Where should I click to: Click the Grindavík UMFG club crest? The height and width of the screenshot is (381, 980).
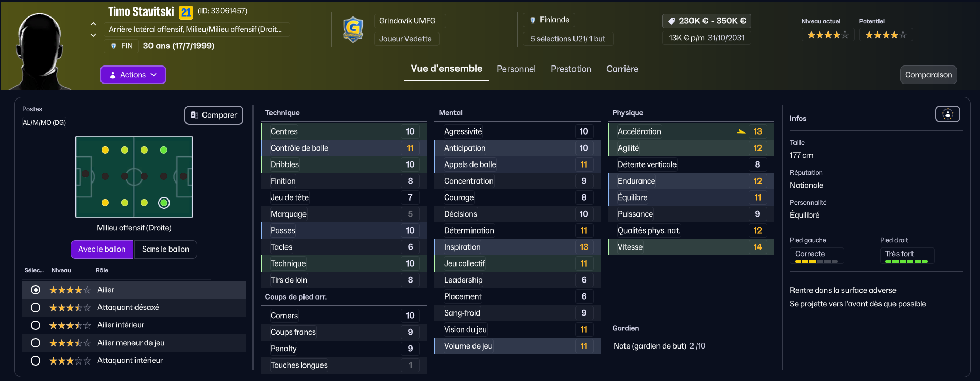point(353,29)
